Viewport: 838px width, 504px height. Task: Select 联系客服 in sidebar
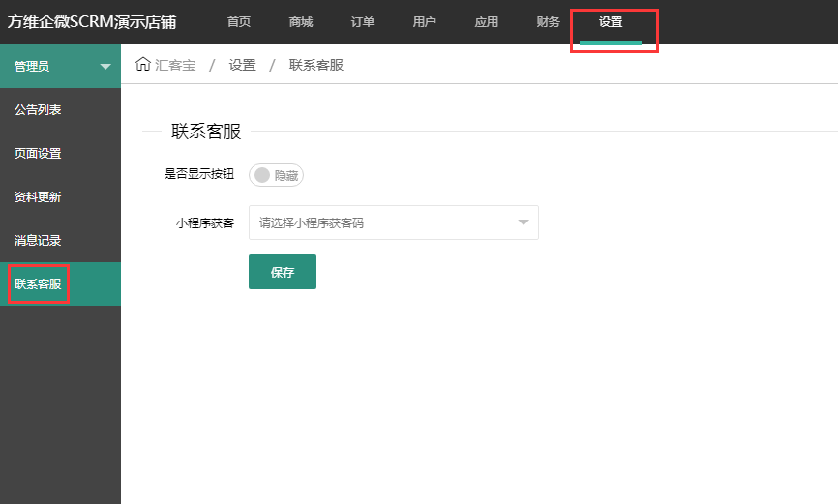coord(60,283)
